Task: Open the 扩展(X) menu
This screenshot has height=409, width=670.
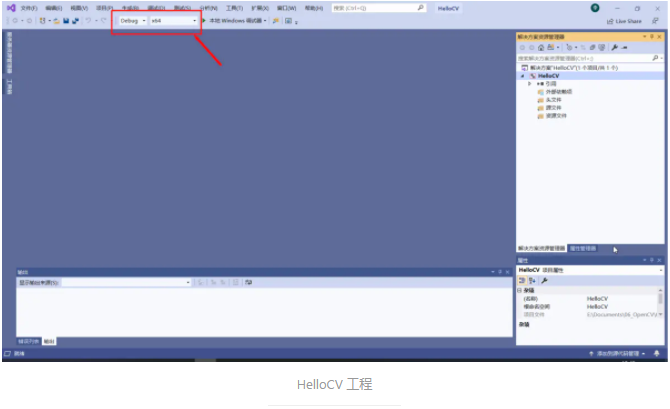Action: [x=260, y=8]
